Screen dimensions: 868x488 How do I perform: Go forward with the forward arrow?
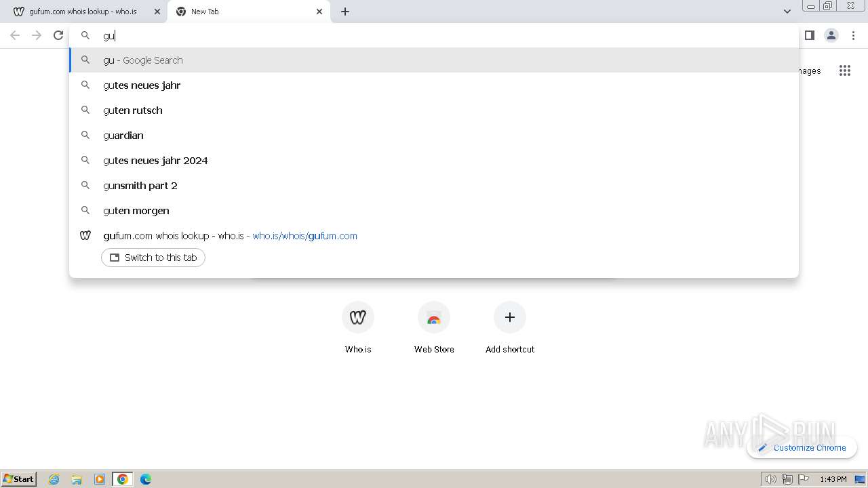(x=37, y=35)
